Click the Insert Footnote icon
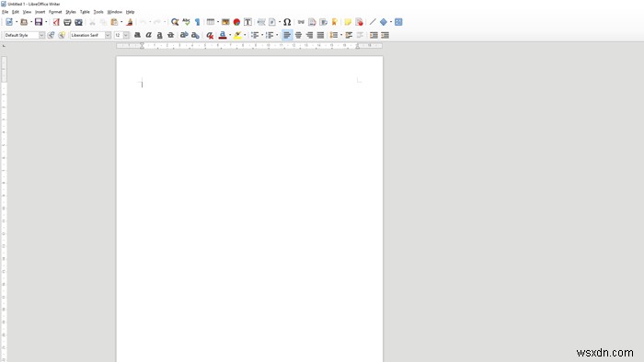Image resolution: width=644 pixels, height=362 pixels. click(312, 22)
